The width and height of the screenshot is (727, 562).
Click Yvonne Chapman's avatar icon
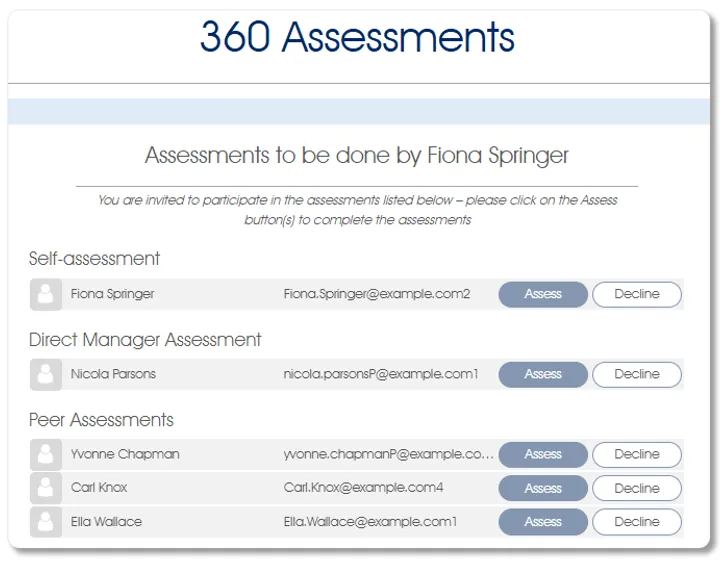click(x=45, y=454)
